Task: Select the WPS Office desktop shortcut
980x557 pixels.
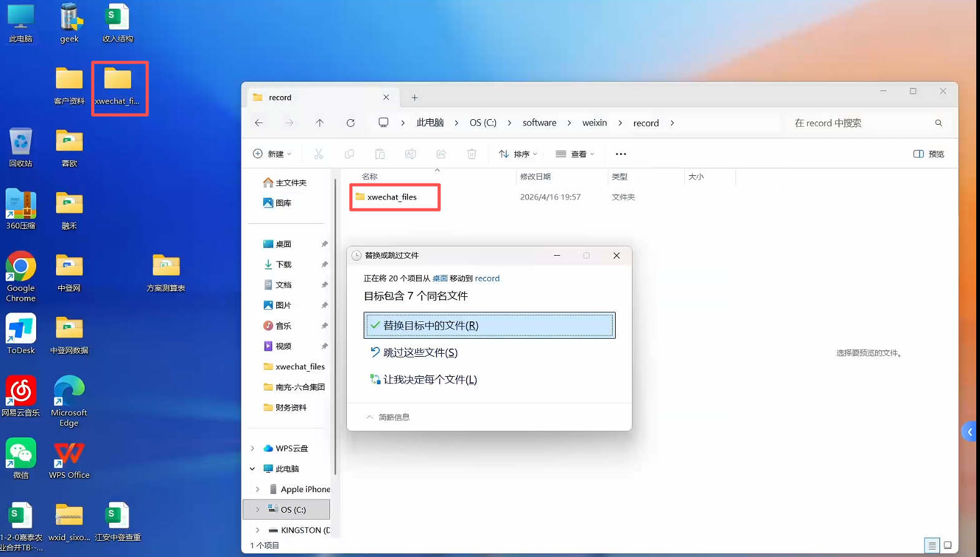Action: [69, 459]
